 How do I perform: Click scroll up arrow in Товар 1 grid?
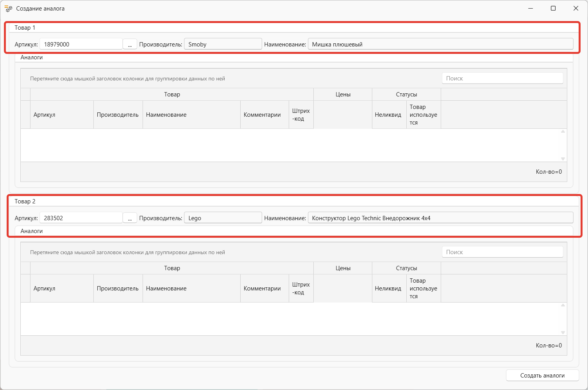click(563, 132)
